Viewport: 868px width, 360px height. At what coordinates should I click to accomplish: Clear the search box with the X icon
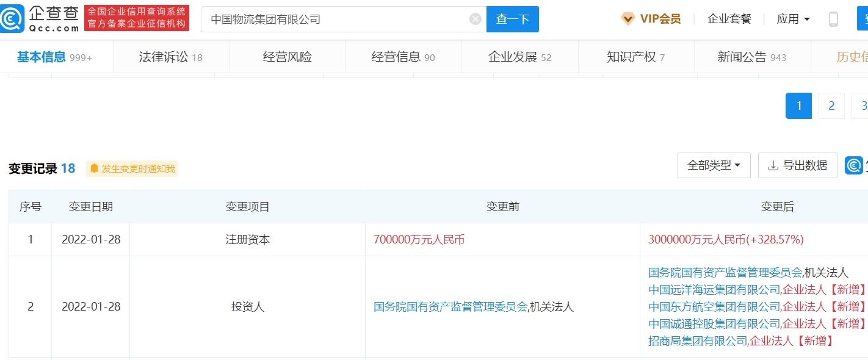476,19
